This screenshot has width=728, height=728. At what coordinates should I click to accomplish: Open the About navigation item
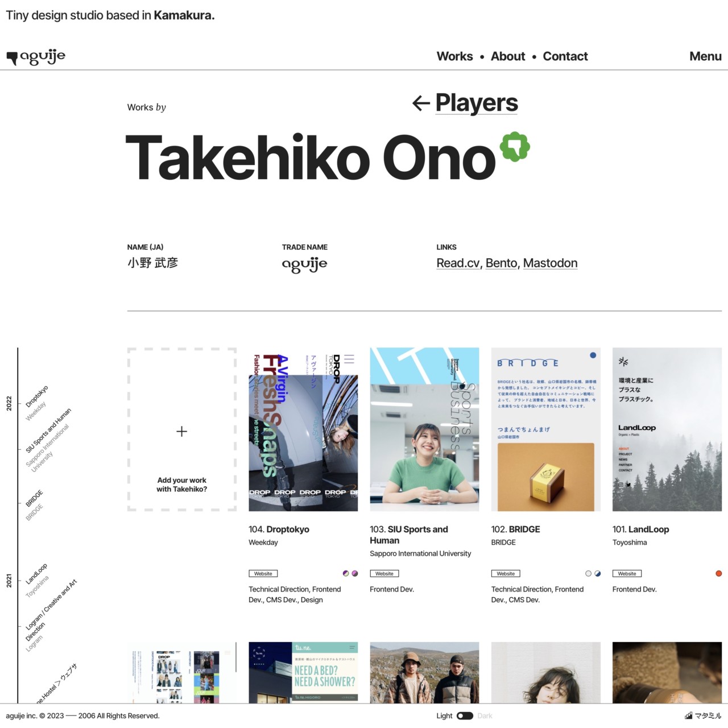coord(508,56)
